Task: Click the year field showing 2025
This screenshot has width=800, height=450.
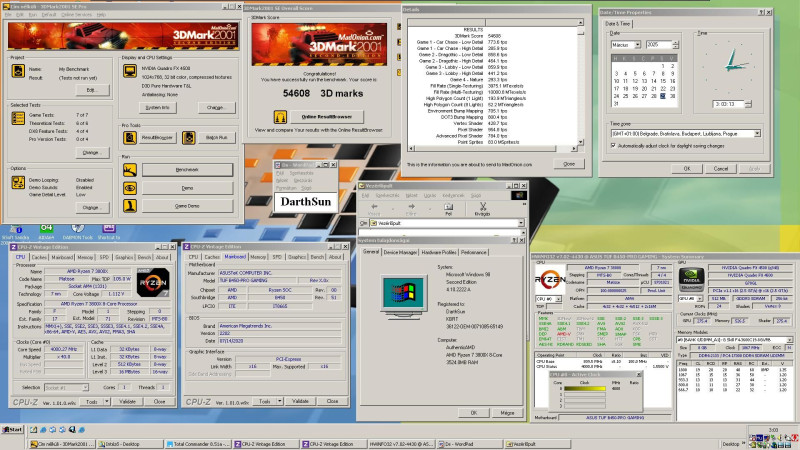Action: (x=658, y=45)
